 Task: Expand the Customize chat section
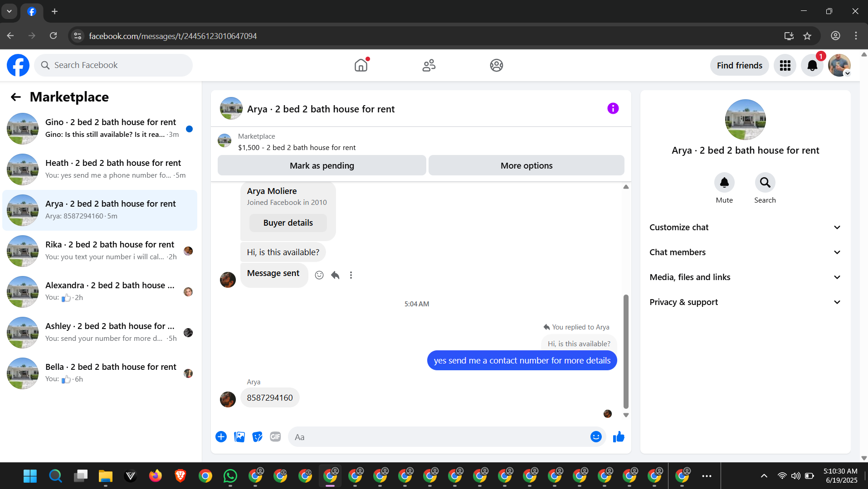(745, 228)
